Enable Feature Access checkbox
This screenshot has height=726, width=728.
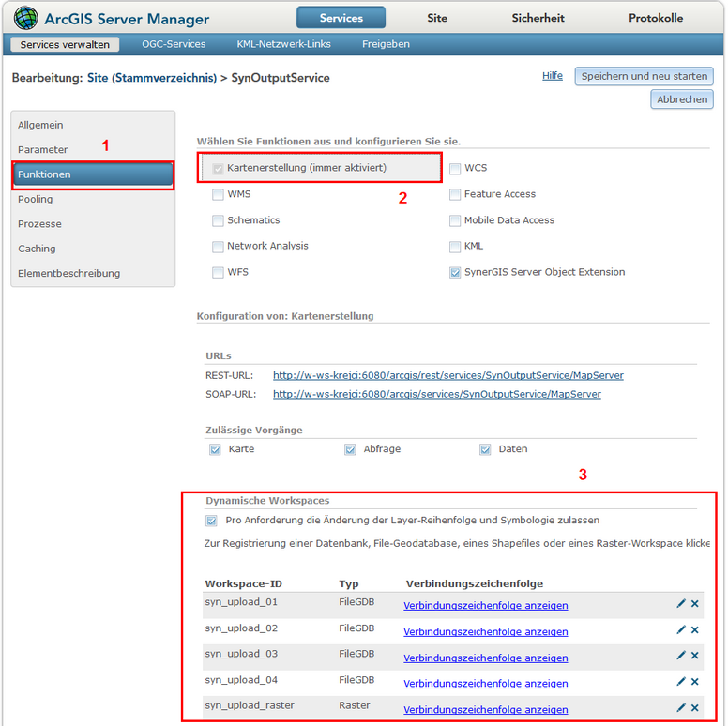[x=455, y=194]
